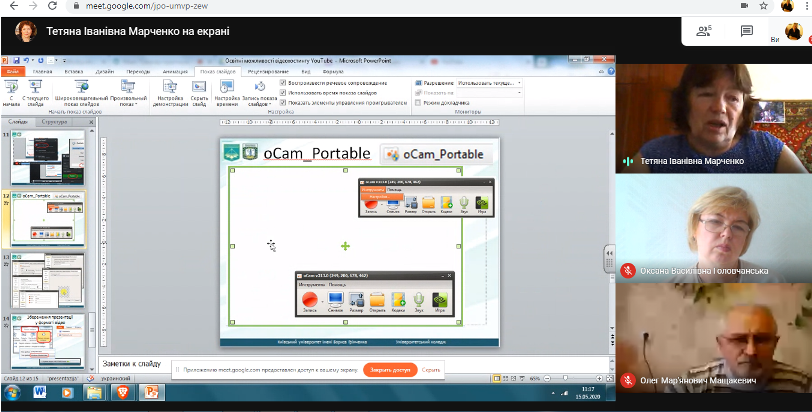Click the Скрыть link in sharing bar

tap(431, 369)
